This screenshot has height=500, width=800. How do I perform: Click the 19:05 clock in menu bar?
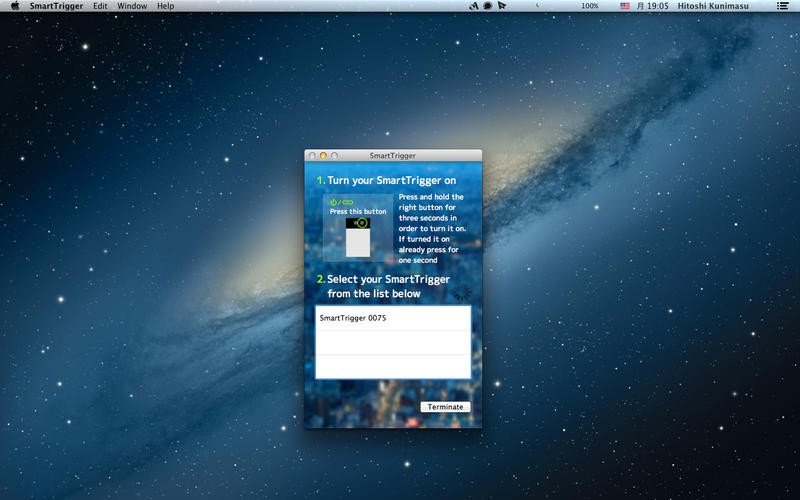pos(653,6)
